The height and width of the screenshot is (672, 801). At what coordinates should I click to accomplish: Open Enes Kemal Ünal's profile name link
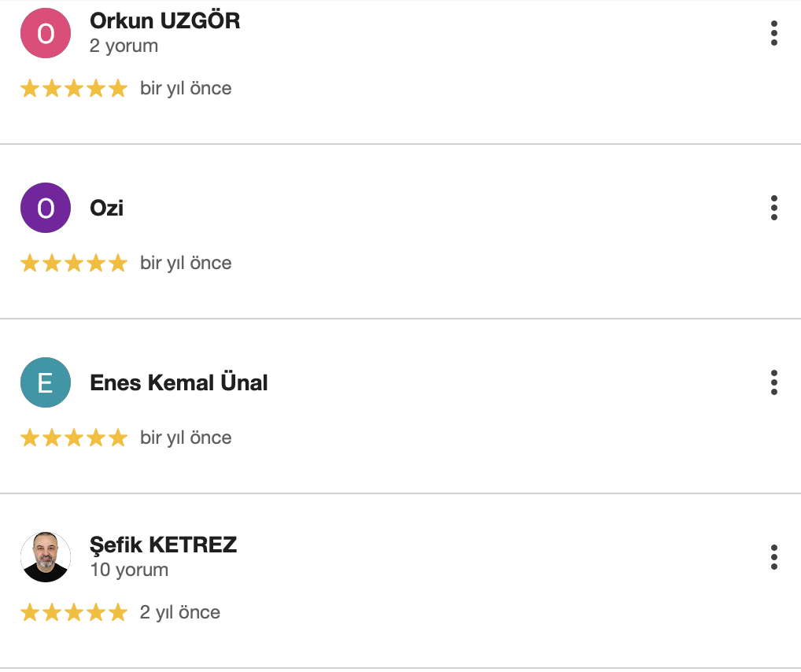coord(179,383)
